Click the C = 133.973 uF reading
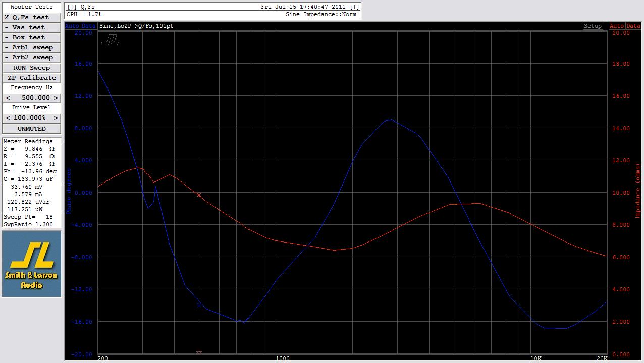This screenshot has height=363, width=644. [x=29, y=179]
